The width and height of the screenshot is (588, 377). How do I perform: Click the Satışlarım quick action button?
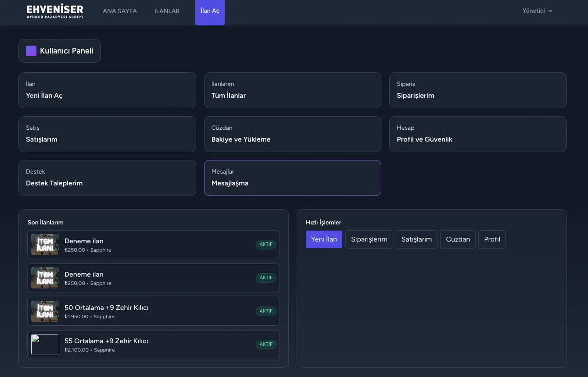point(416,239)
